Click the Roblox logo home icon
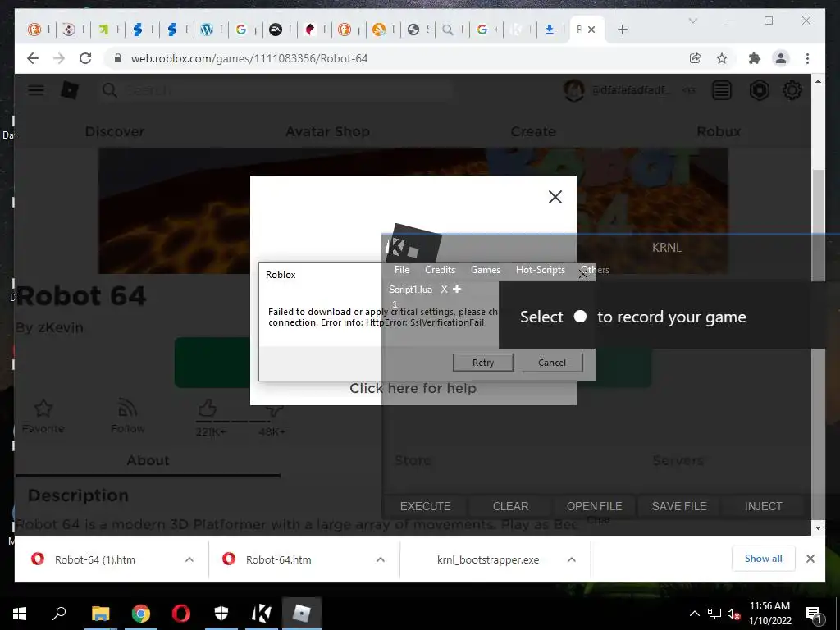This screenshot has height=630, width=840. (x=70, y=90)
